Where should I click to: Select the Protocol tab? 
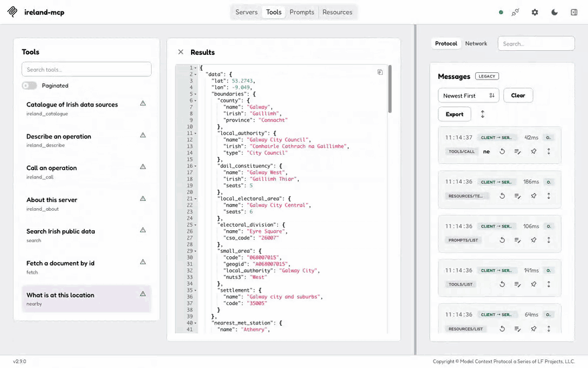pos(446,43)
